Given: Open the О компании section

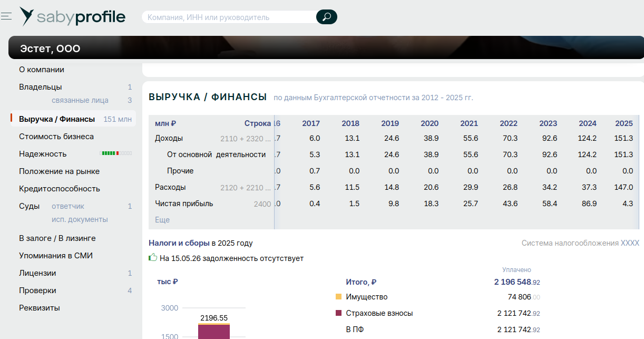Looking at the screenshot, I should tap(42, 70).
